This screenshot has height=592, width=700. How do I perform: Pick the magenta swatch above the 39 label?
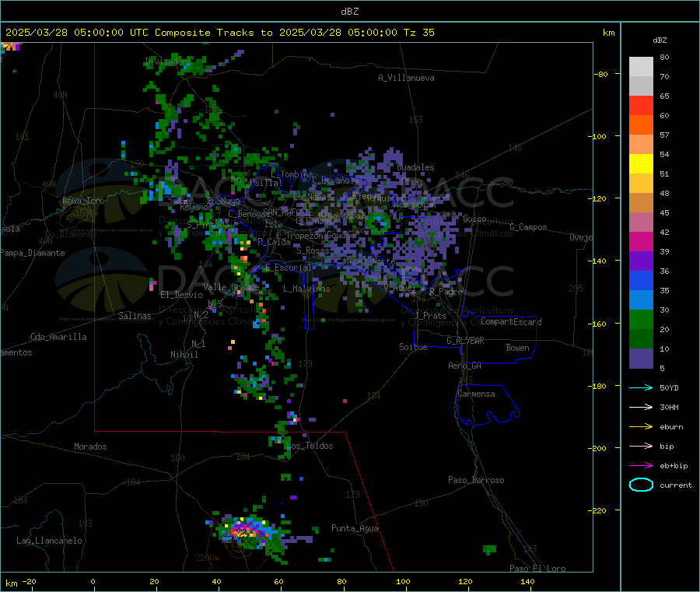(x=641, y=241)
